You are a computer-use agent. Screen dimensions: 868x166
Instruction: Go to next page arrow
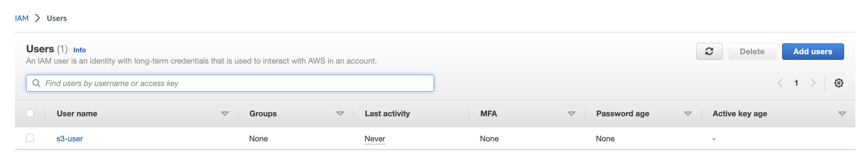(813, 83)
